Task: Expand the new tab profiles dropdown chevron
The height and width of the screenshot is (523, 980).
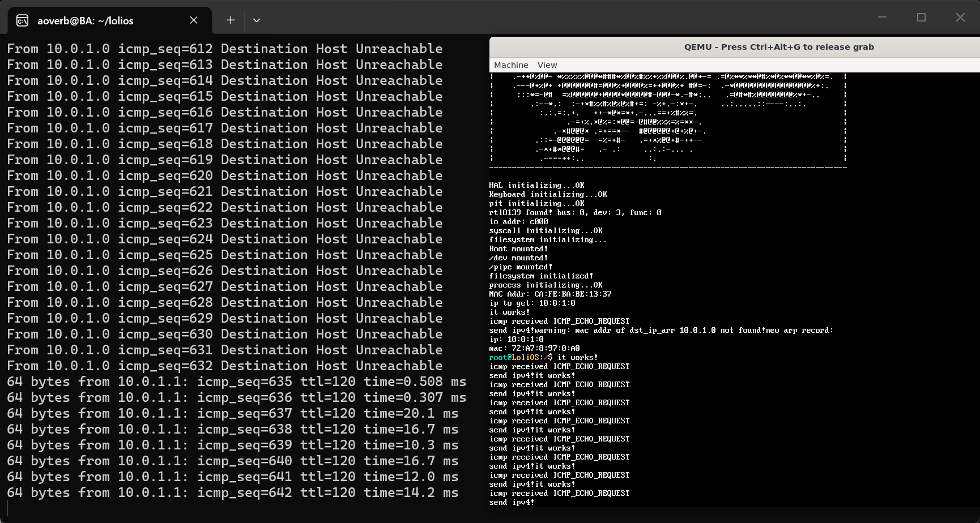Action: [257, 20]
